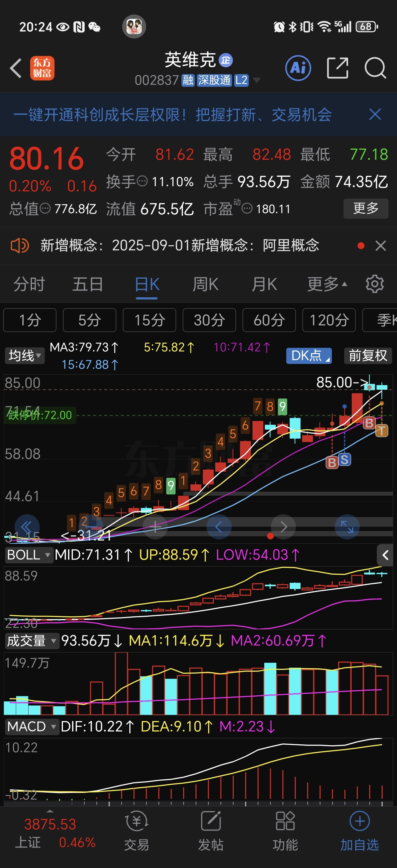
Task: Tap the 企 enterprise badge icon
Action: pyautogui.click(x=225, y=60)
